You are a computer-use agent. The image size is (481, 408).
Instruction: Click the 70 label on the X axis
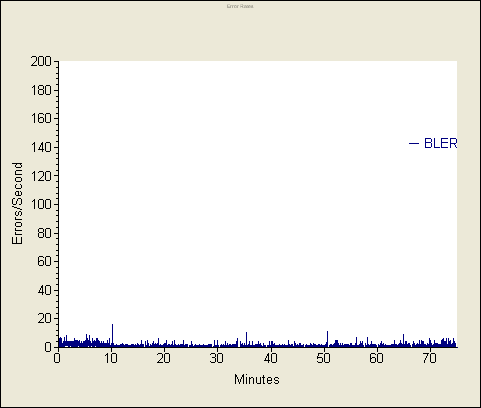429,358
